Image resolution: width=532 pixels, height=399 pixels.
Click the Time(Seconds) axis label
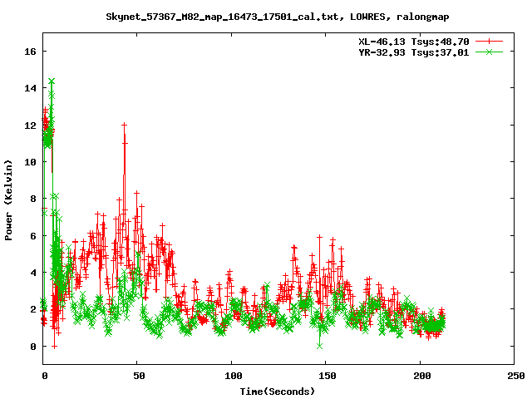coord(278,392)
